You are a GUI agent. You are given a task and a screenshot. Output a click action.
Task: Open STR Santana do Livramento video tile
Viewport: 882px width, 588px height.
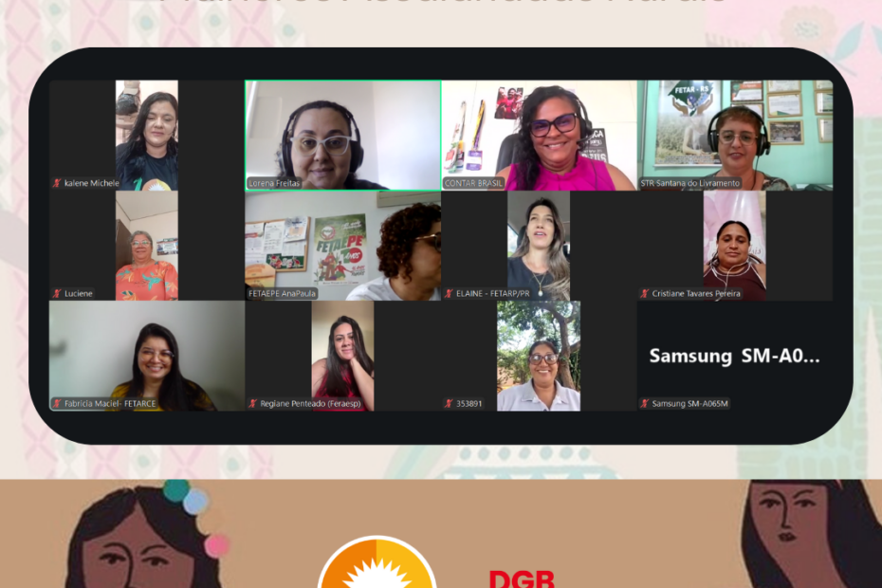tap(735, 133)
